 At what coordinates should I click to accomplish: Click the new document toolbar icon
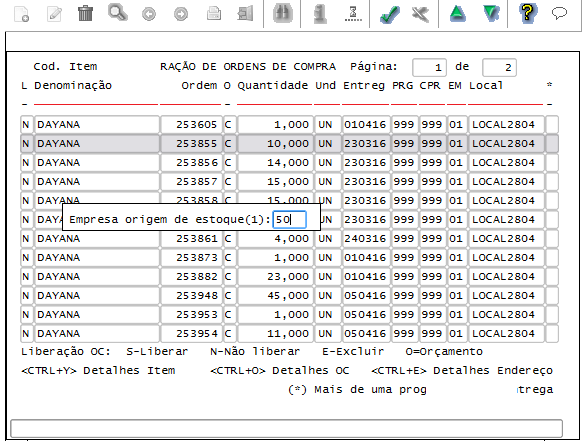[22, 14]
